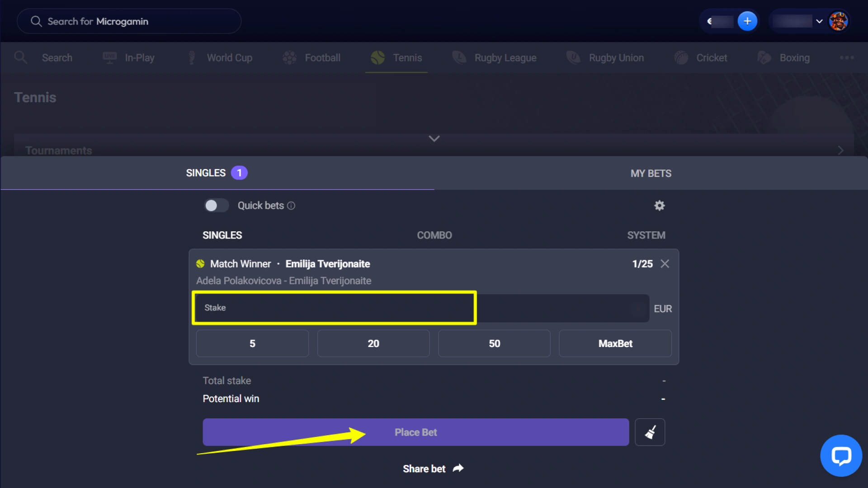Screen dimensions: 868x488
Task: Open the World Cup tab
Action: (230, 58)
